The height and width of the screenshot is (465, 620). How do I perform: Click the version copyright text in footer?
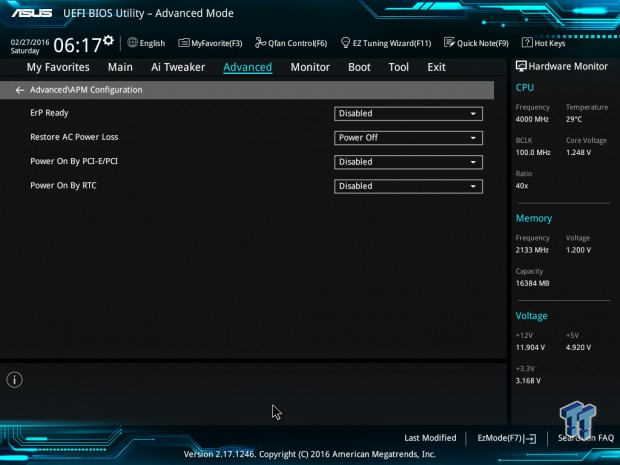point(310,454)
